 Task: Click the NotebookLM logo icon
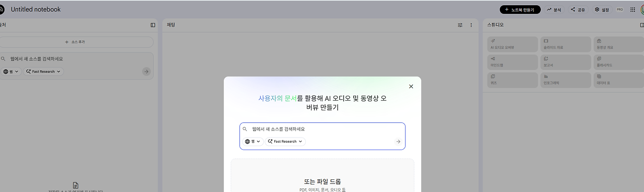tap(1, 10)
